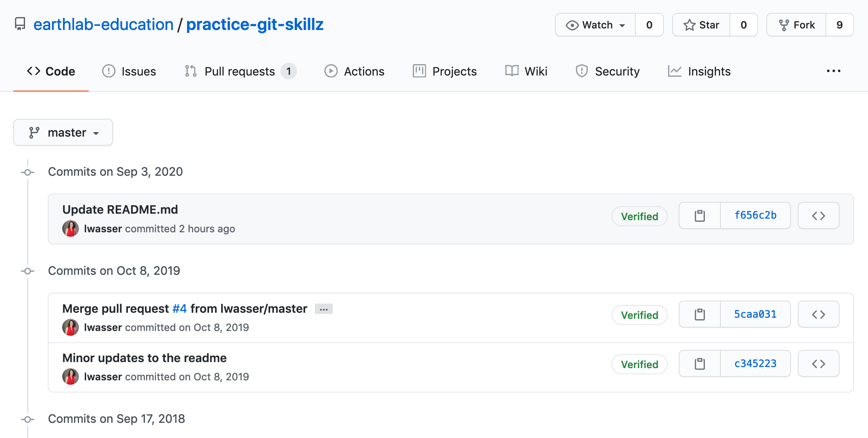Expand the merge commit description ellipsis
This screenshot has height=438, width=868.
point(324,309)
